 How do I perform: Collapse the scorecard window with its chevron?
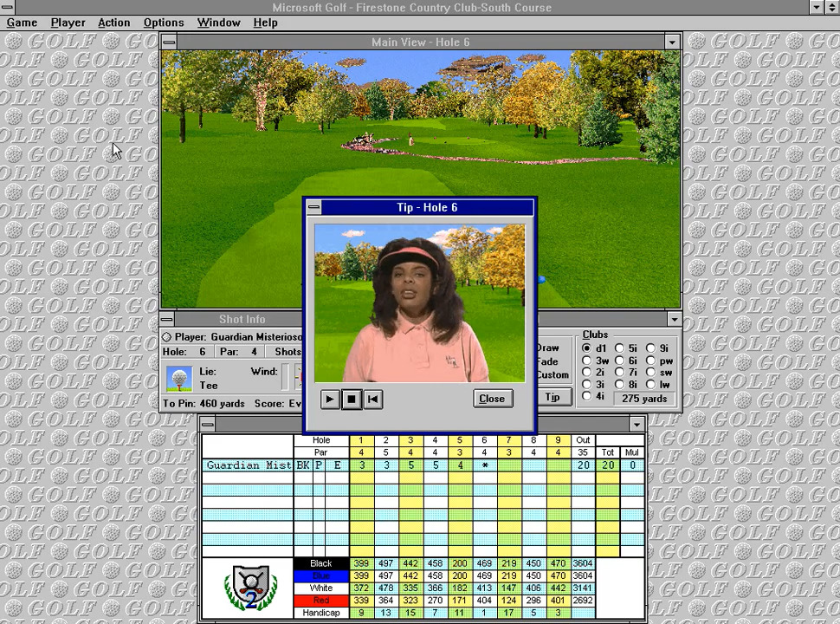[636, 424]
